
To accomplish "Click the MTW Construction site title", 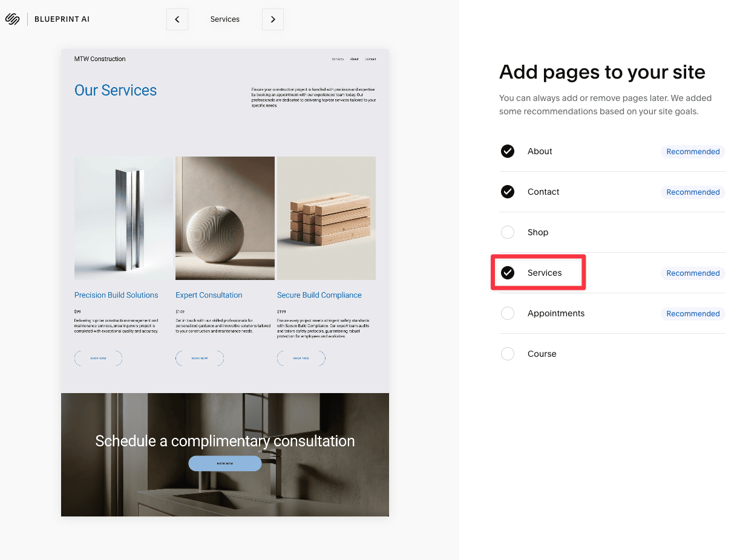I will [100, 59].
